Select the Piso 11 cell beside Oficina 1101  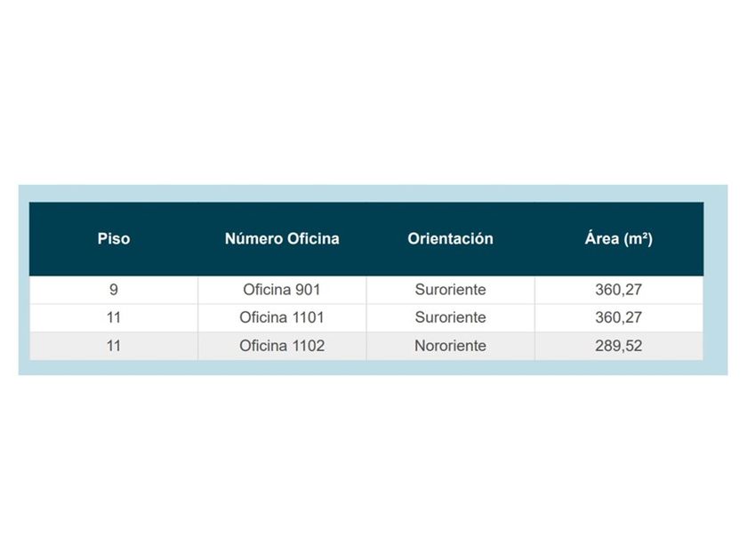pyautogui.click(x=114, y=317)
